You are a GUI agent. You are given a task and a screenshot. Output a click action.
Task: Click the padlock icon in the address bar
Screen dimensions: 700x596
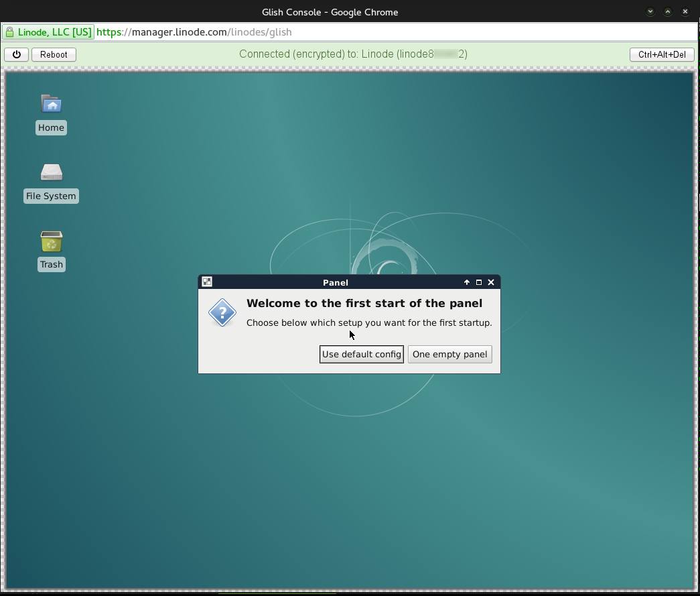click(9, 32)
